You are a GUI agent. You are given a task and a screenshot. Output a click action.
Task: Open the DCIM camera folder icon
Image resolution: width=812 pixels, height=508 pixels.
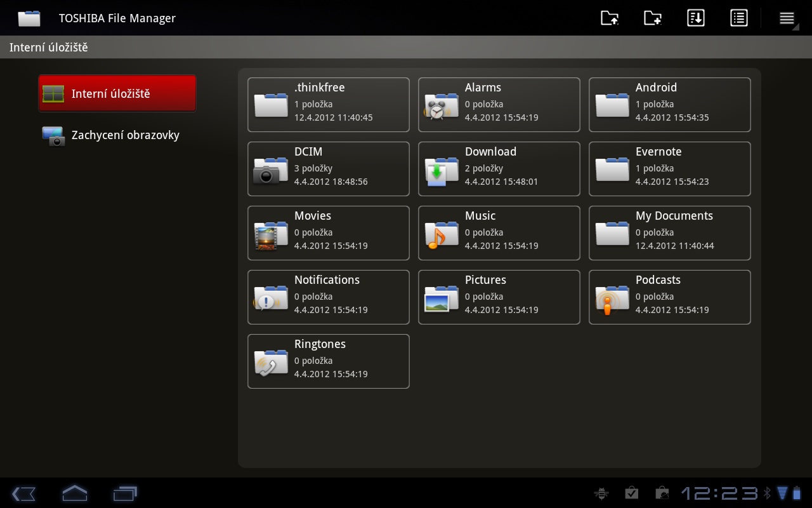tap(270, 170)
